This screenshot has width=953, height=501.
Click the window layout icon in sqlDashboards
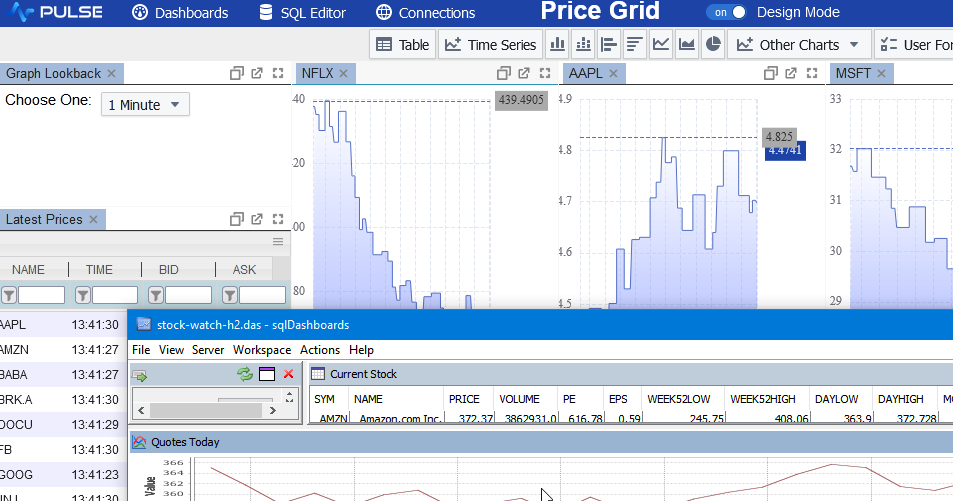coord(267,374)
